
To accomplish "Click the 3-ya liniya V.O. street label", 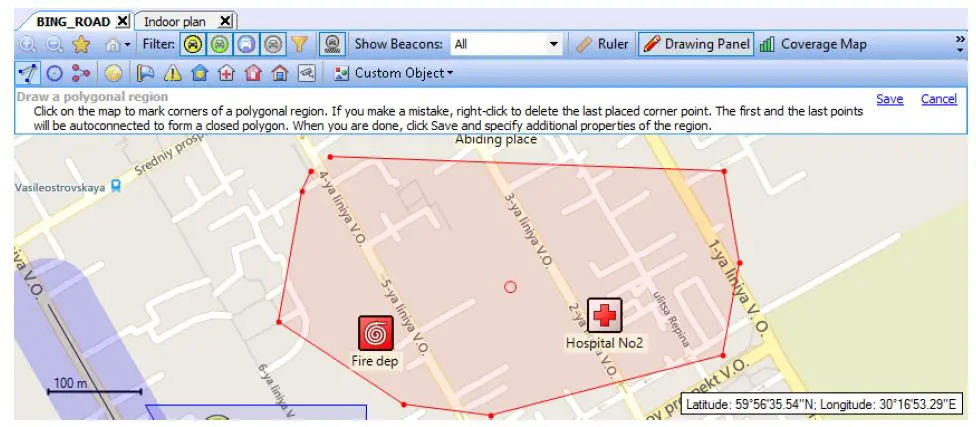I will pyautogui.click(x=528, y=231).
